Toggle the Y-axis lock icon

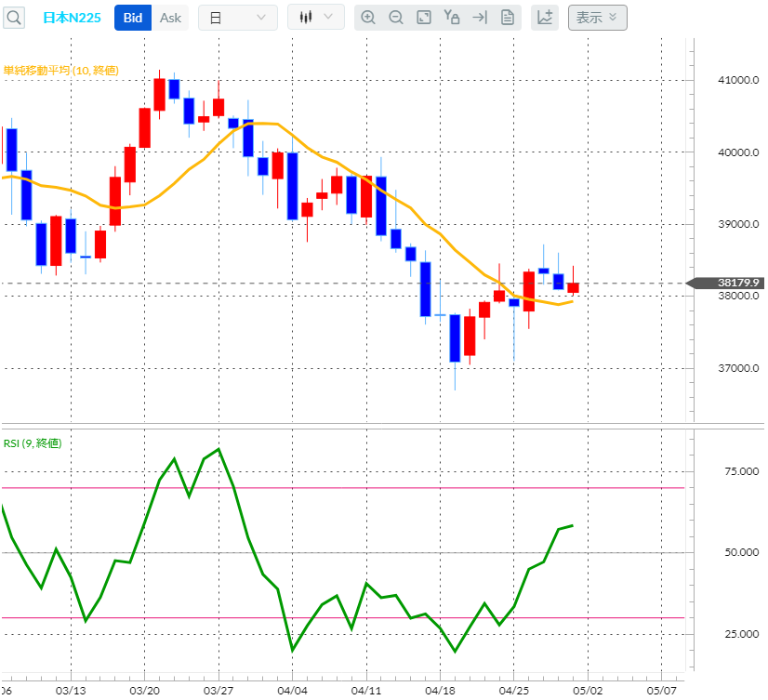click(452, 17)
